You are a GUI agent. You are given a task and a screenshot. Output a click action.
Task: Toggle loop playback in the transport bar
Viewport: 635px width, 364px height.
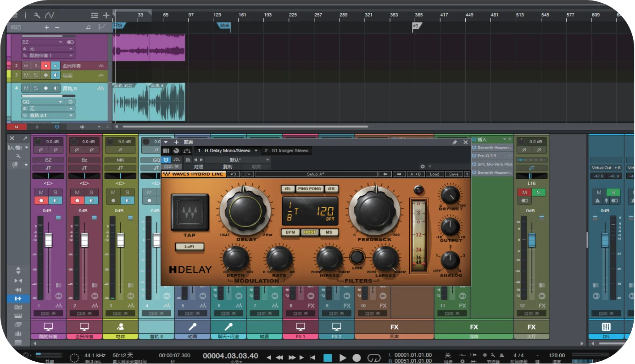pyautogui.click(x=374, y=358)
